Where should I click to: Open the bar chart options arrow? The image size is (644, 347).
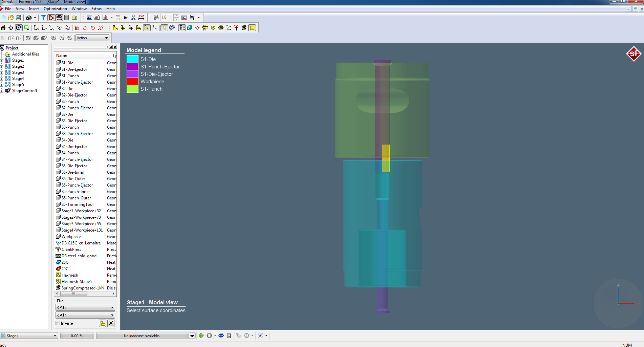pos(111,18)
